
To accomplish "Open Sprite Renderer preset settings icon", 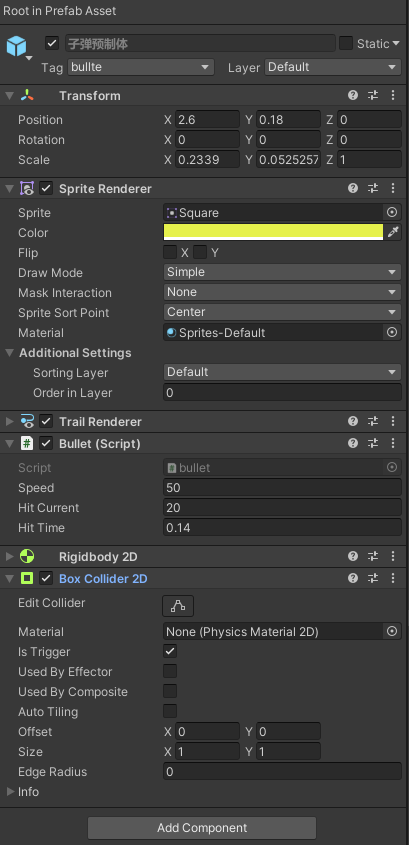I will click(x=373, y=188).
